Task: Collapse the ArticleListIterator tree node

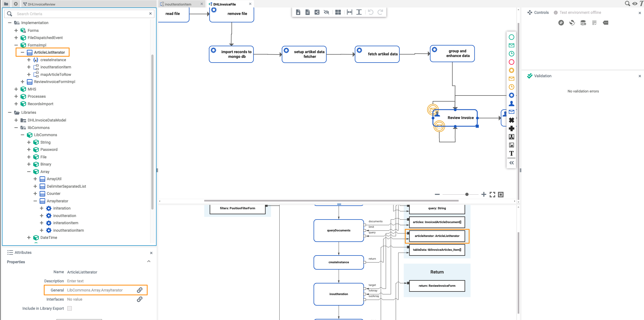Action: pos(22,52)
